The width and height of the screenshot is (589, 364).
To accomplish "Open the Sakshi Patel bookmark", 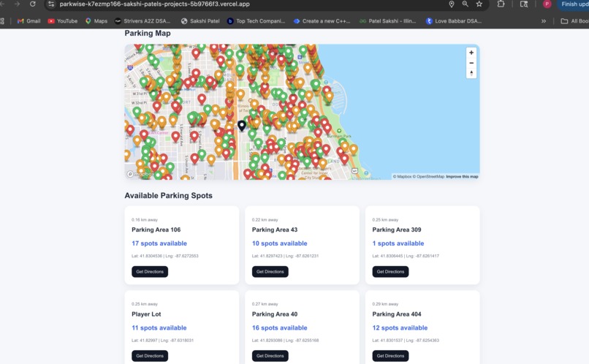I will pos(200,21).
